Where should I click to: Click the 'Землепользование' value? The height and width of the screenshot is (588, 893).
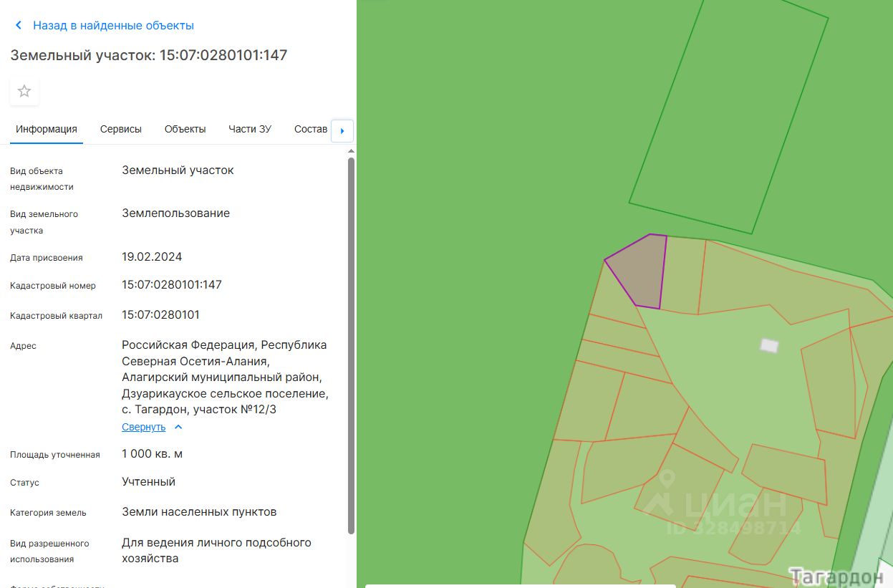click(176, 213)
